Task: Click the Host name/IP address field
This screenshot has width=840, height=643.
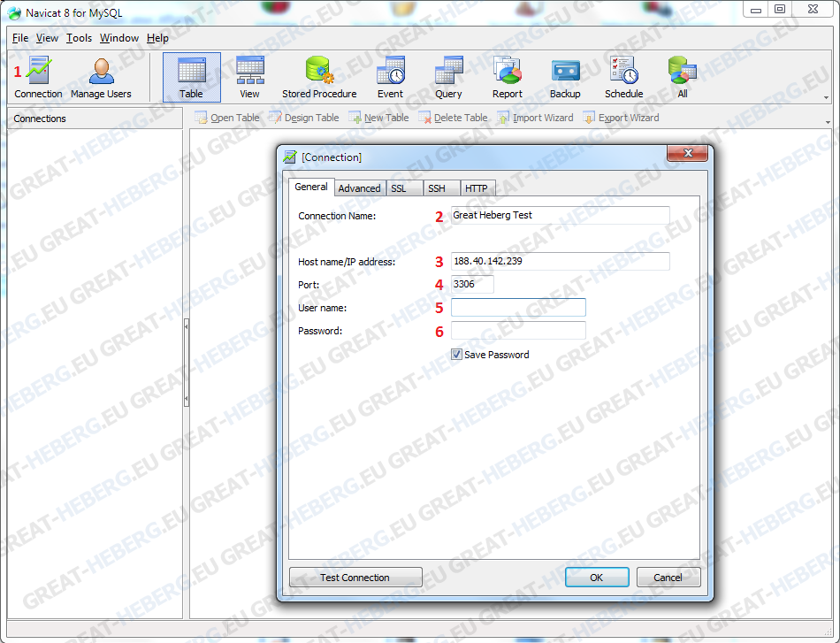Action: coord(560,262)
